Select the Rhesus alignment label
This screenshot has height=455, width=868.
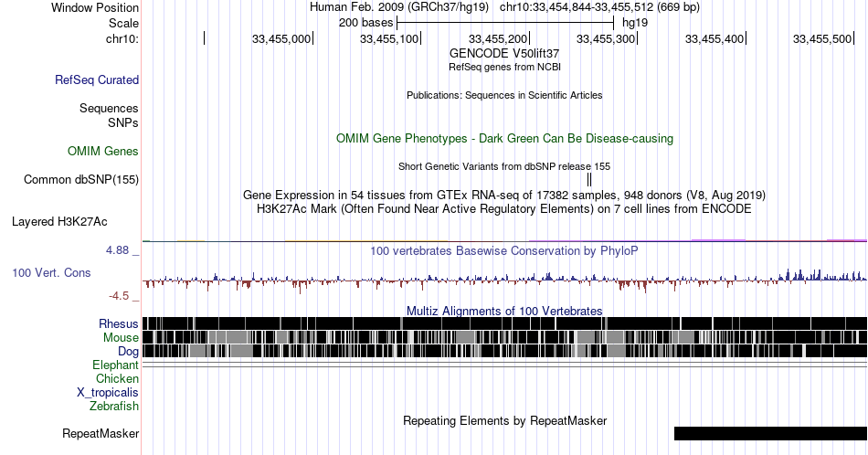119,323
